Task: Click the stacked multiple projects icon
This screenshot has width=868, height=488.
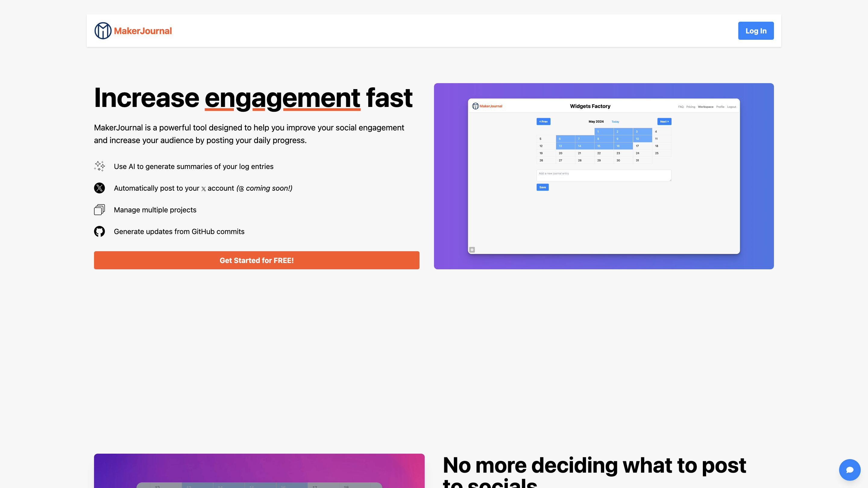Action: 99,210
